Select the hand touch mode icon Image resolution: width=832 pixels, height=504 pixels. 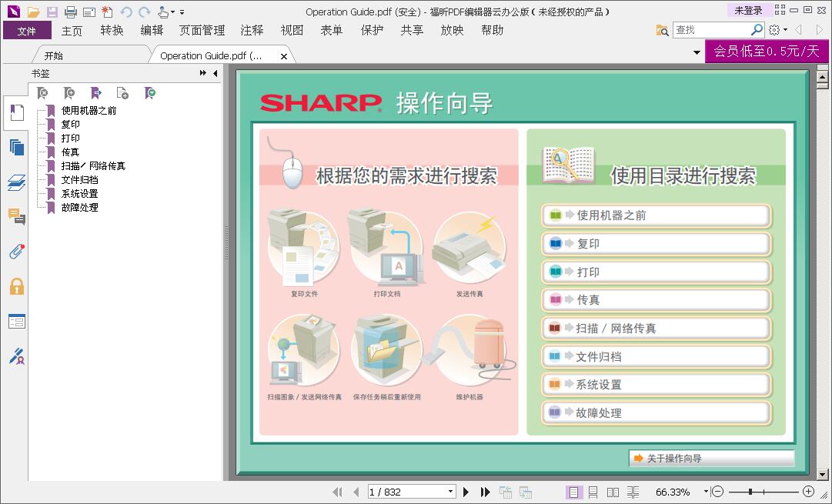(x=163, y=12)
